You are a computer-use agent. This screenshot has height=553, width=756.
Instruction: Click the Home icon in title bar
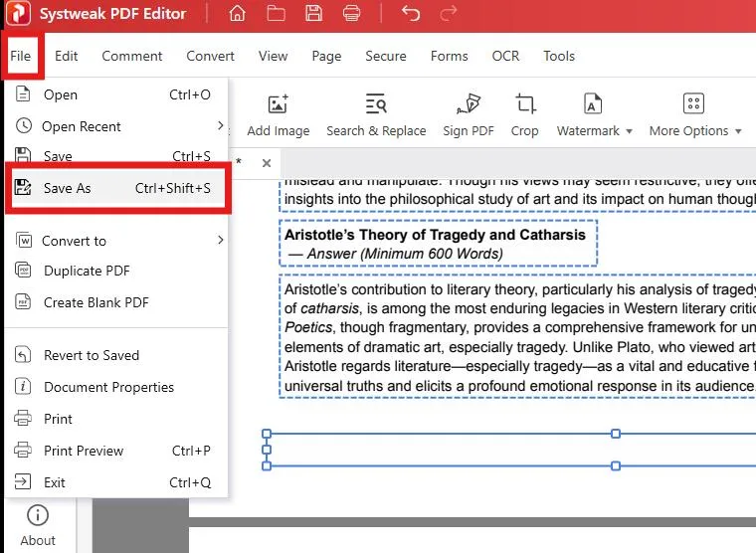click(237, 14)
